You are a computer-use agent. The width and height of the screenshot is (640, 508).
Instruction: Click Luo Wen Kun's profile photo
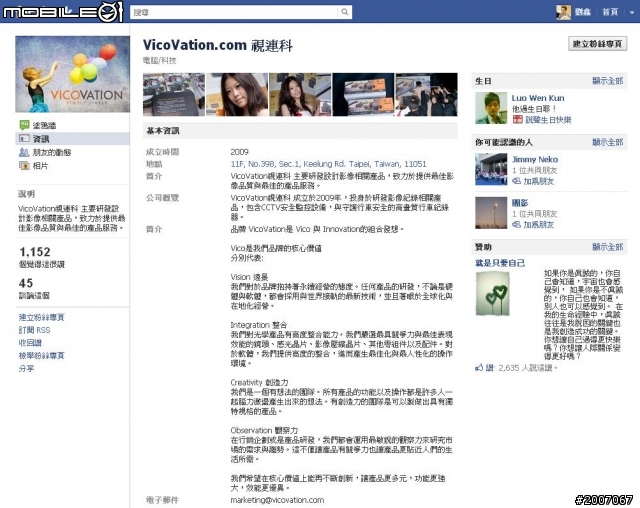491,108
